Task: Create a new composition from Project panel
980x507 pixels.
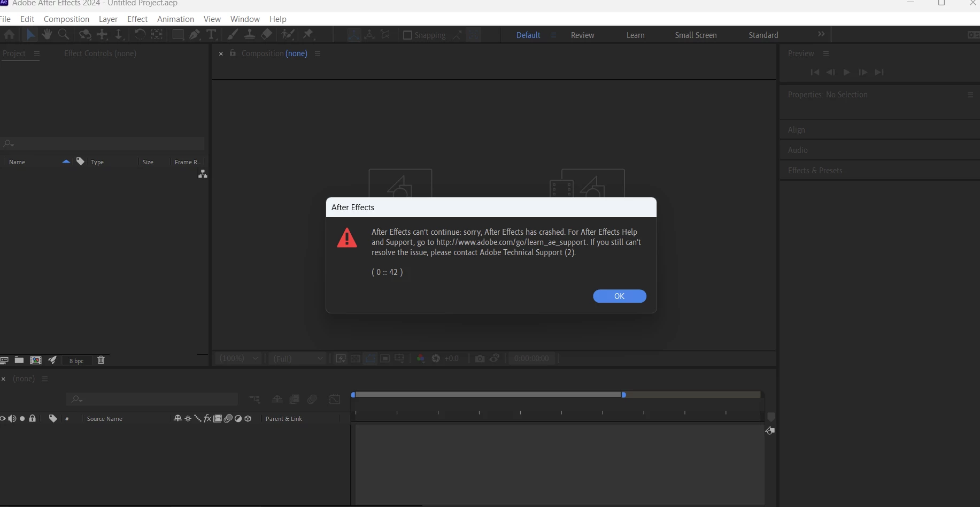Action: pos(36,360)
